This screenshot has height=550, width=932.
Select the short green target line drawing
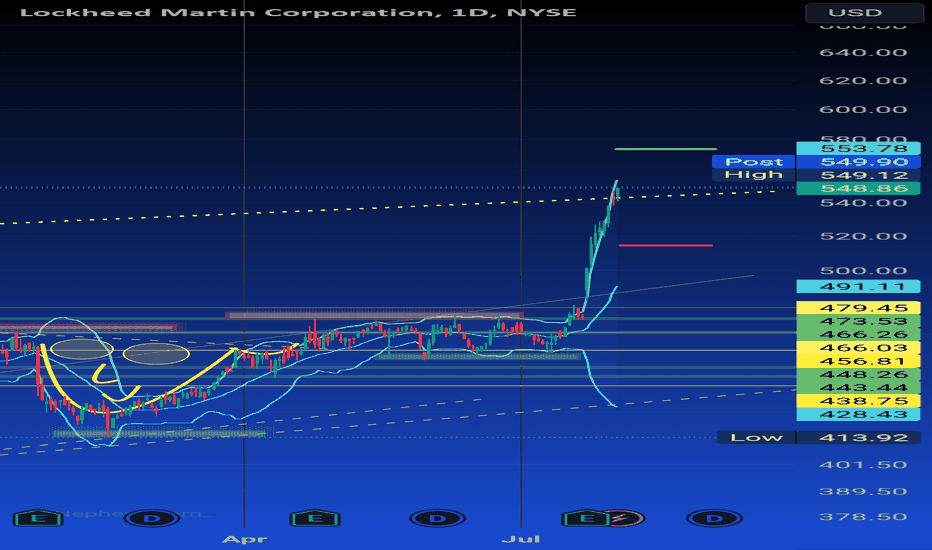click(666, 149)
